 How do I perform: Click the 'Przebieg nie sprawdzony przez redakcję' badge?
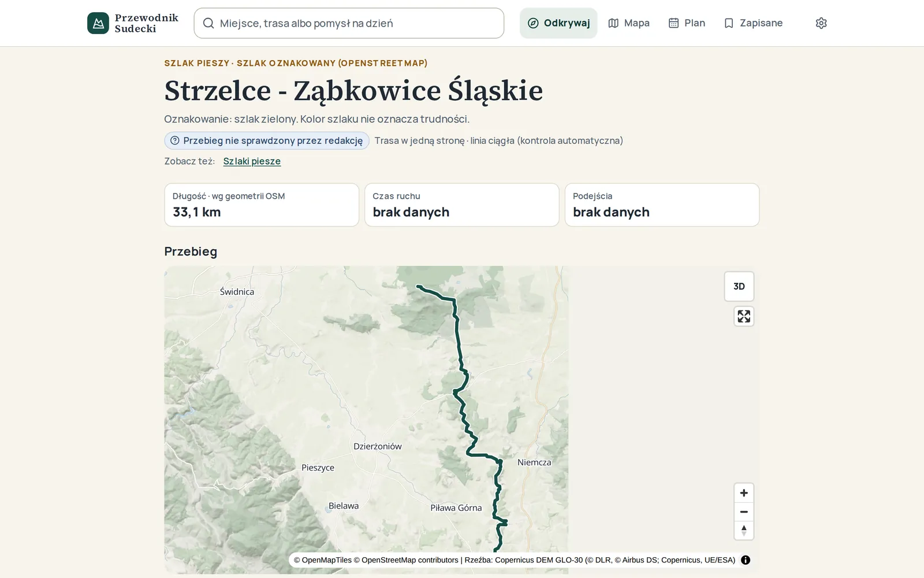pos(267,140)
